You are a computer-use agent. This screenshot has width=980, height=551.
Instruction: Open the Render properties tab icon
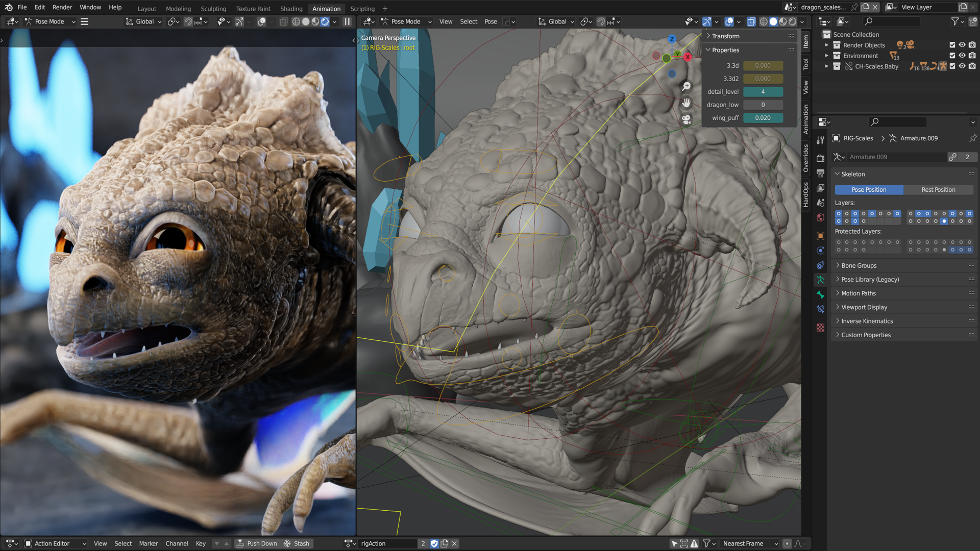coord(820,158)
